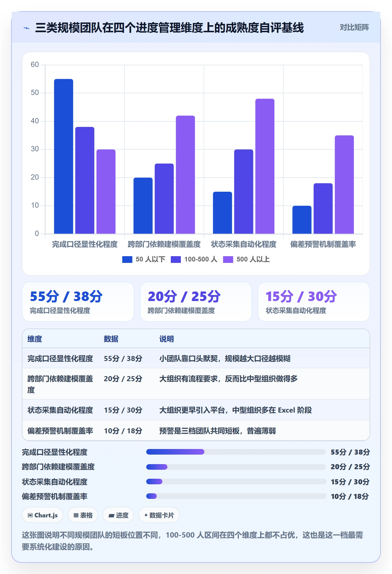
Task: Click the 42 purple bar in 跨部门依赖建模覆盖度
Action: (x=185, y=175)
